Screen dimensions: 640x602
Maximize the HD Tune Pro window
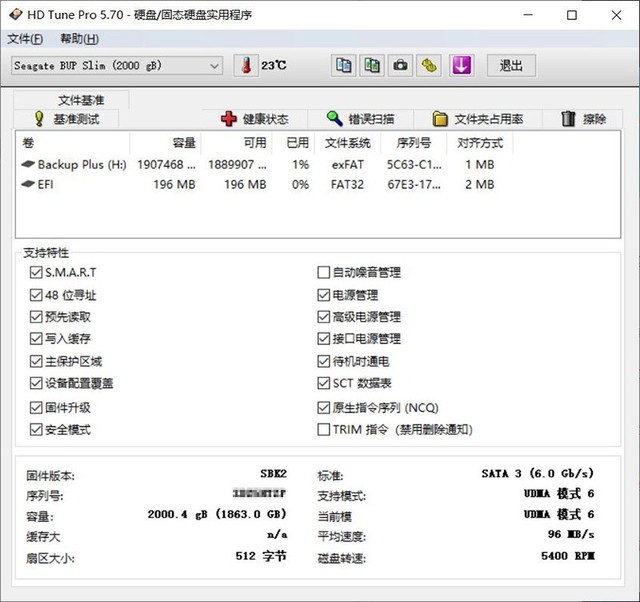[x=572, y=15]
